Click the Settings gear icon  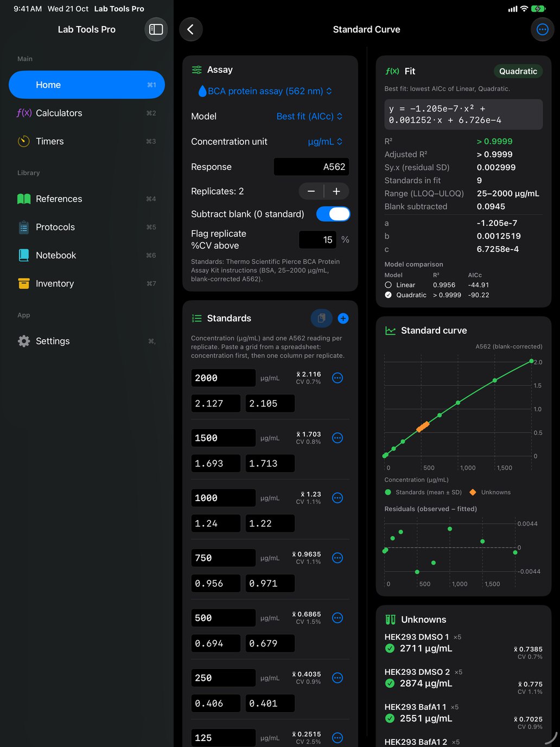[24, 341]
